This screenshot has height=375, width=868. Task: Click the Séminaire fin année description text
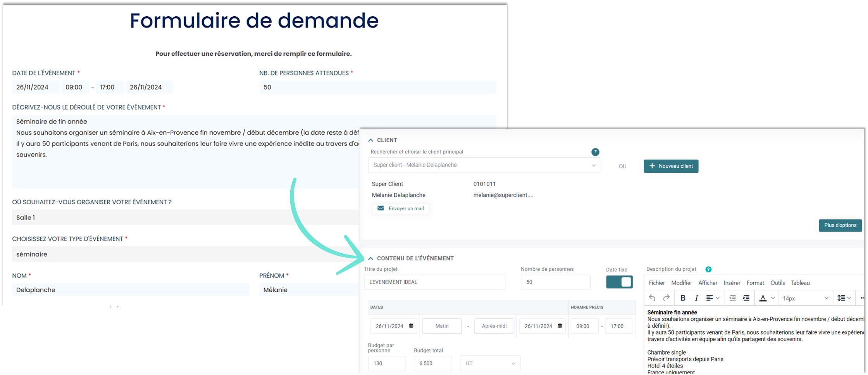[672, 312]
